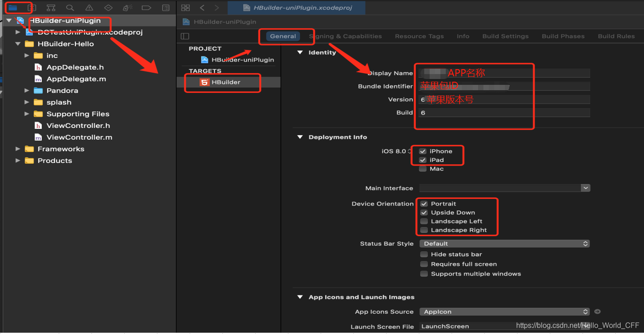Click the Bundle Identifier field

coord(505,86)
